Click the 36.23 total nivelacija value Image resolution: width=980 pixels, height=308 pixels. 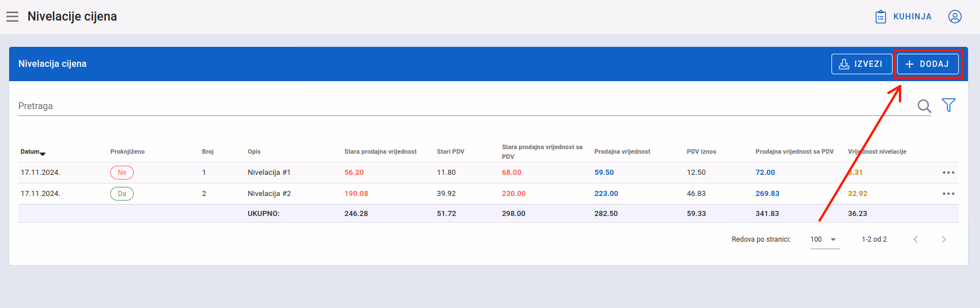[858, 214]
